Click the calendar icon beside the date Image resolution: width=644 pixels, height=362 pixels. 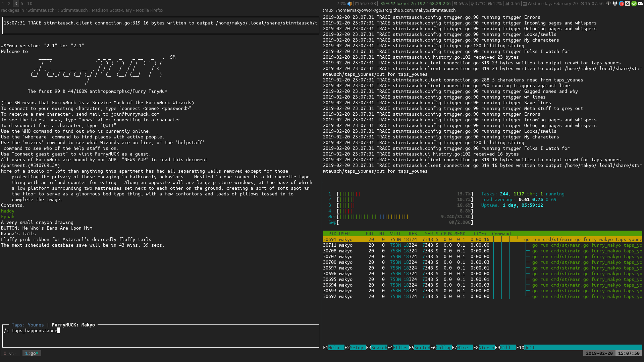tap(525, 4)
